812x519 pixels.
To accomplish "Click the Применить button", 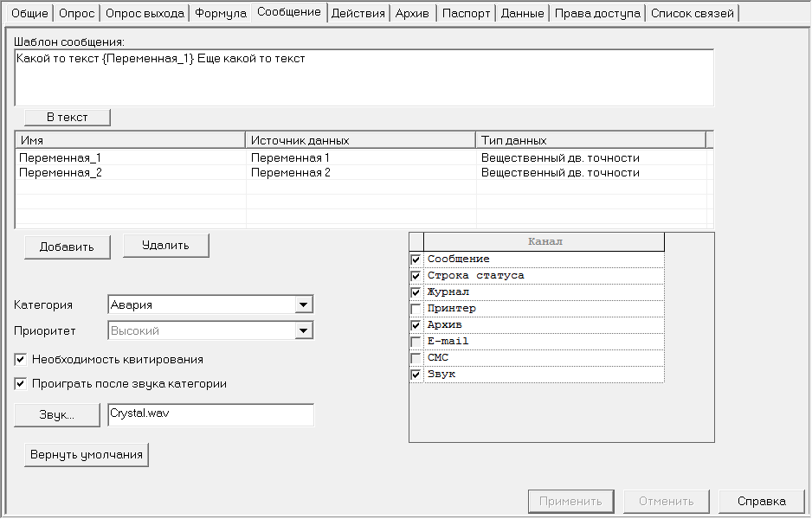I will pos(571,502).
